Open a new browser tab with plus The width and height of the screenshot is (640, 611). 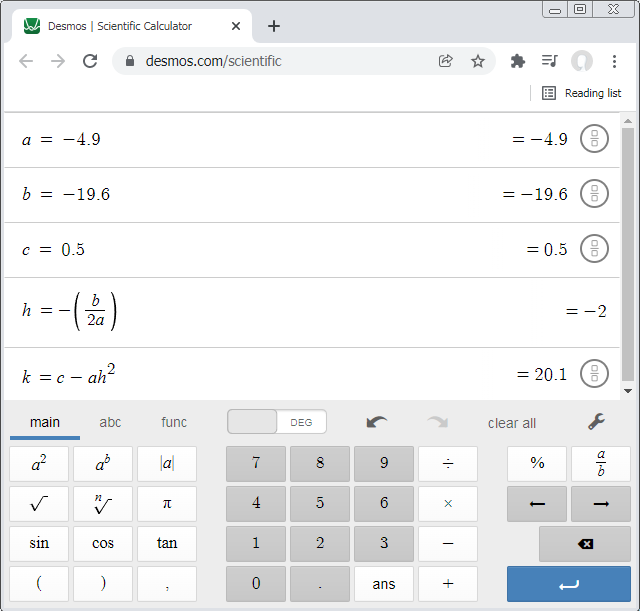coord(274,26)
